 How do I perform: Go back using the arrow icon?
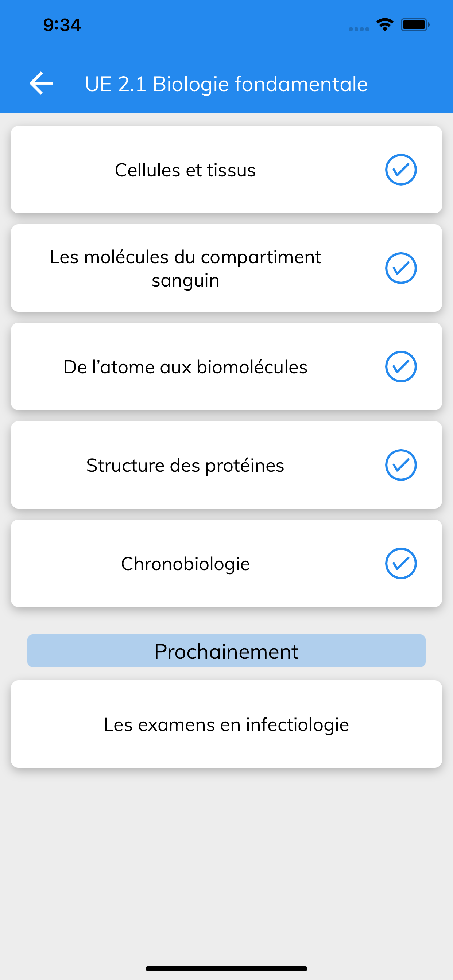point(41,83)
